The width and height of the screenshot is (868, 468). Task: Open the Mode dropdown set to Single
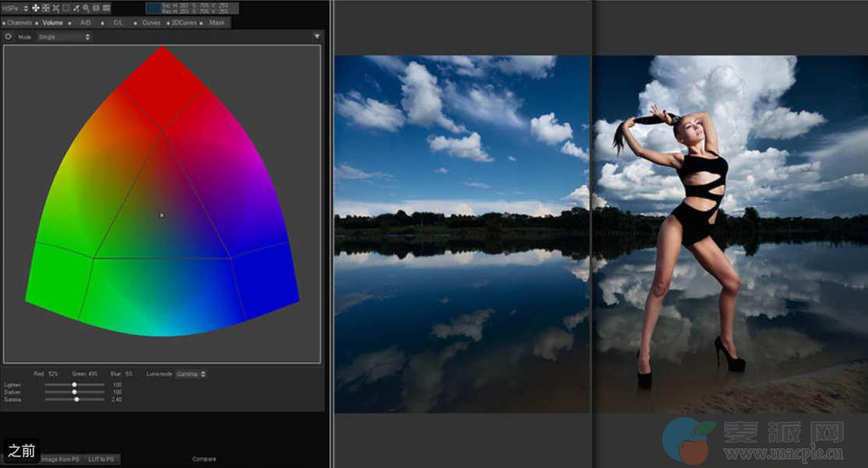[64, 37]
